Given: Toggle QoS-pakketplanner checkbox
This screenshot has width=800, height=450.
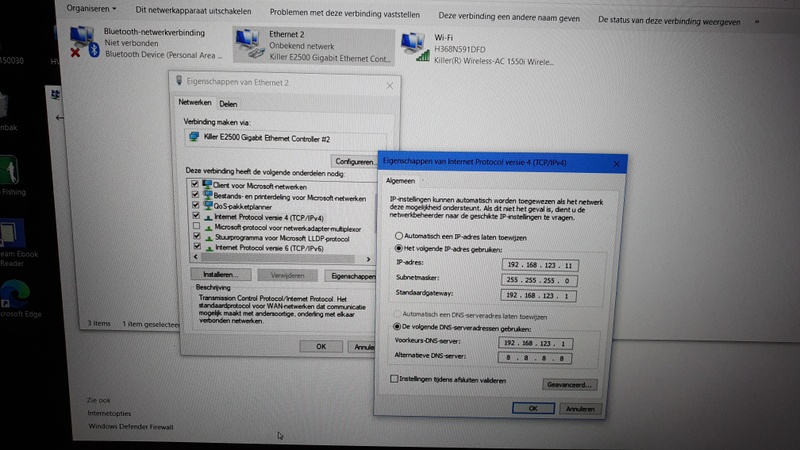Looking at the screenshot, I should tap(195, 205).
